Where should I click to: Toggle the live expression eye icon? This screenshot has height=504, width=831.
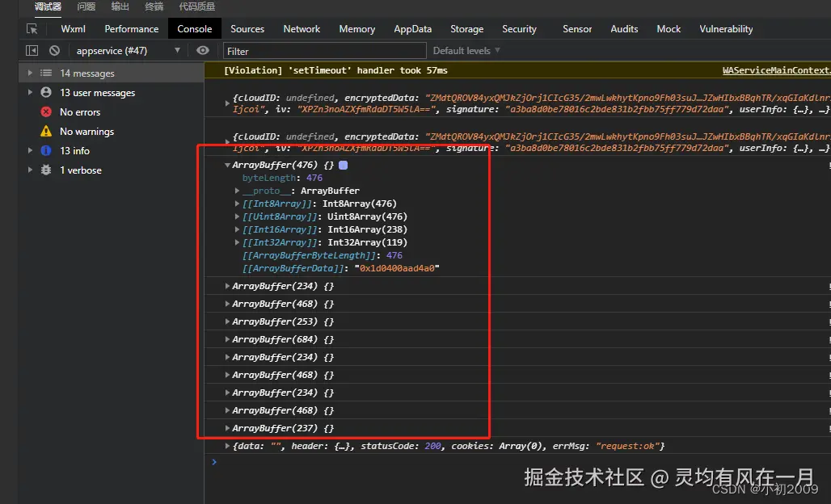[202, 50]
